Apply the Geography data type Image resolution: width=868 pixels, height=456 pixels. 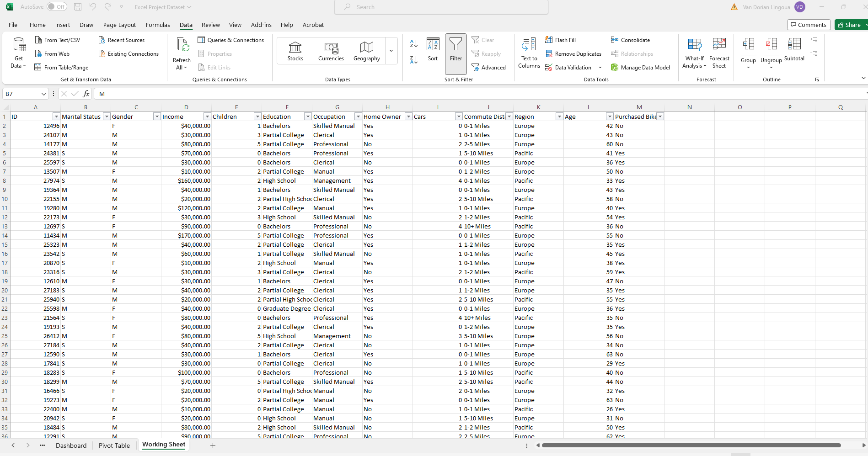click(366, 50)
